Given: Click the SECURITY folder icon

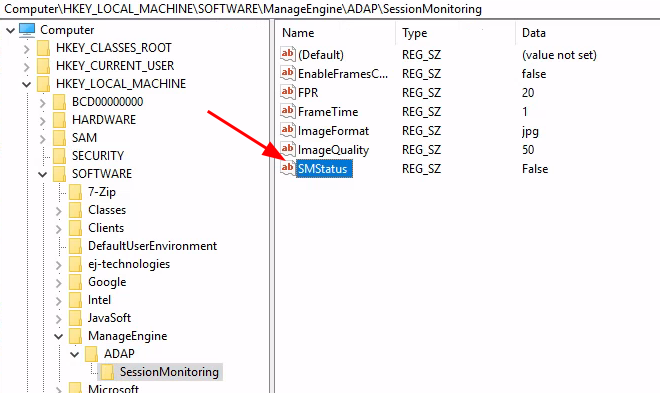Looking at the screenshot, I should pos(59,156).
